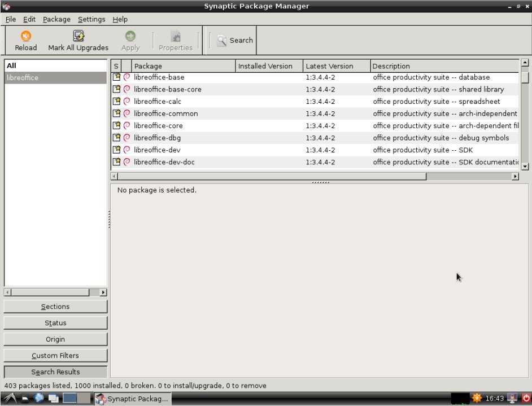
Task: Click the status box for libreoffice-calc
Action: coord(116,101)
